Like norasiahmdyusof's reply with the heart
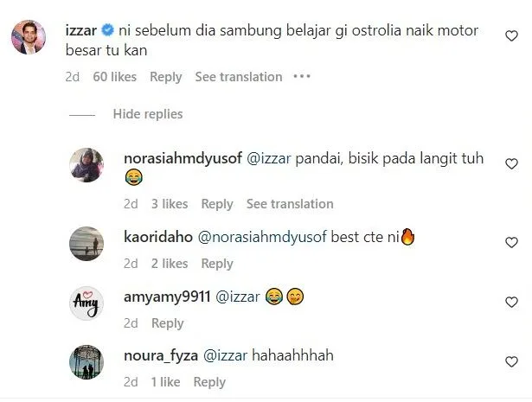The image size is (532, 402). (511, 163)
